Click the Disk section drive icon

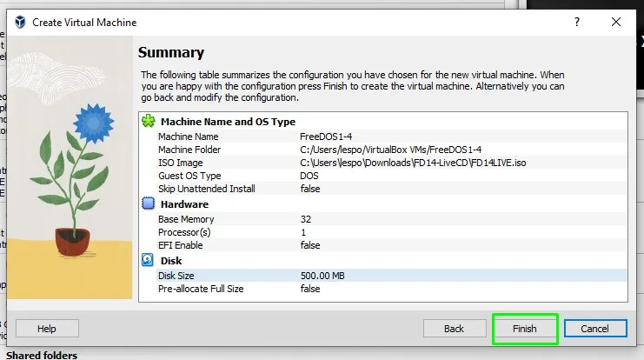(x=148, y=260)
